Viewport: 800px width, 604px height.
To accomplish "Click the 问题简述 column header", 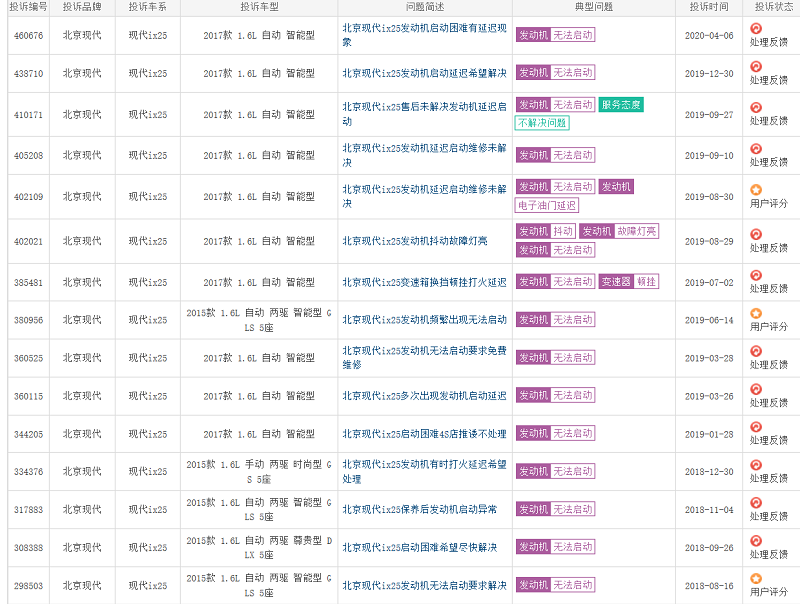I will pos(425,7).
